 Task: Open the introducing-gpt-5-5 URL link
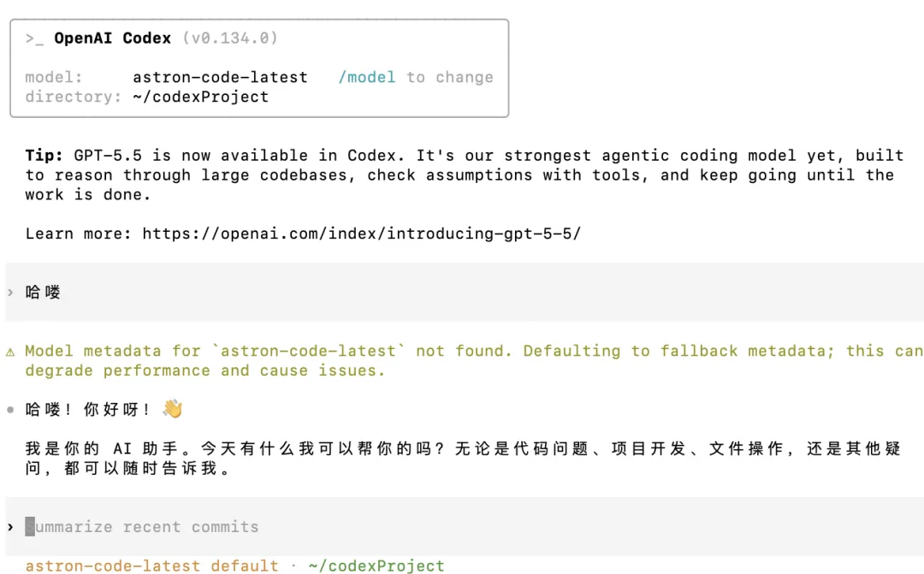point(362,234)
